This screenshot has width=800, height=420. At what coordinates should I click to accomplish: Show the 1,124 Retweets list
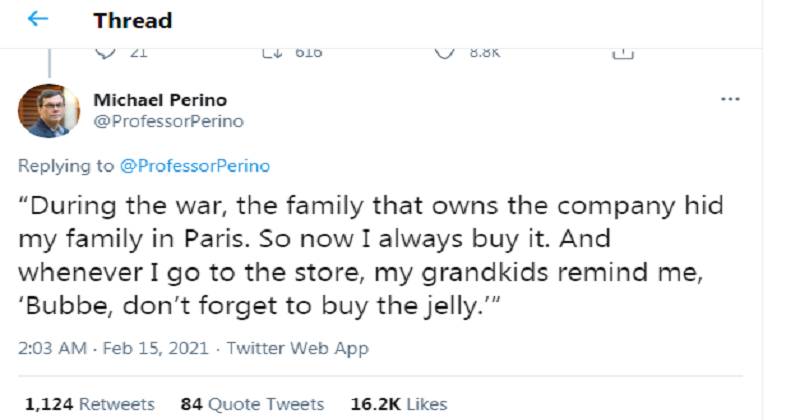click(90, 404)
